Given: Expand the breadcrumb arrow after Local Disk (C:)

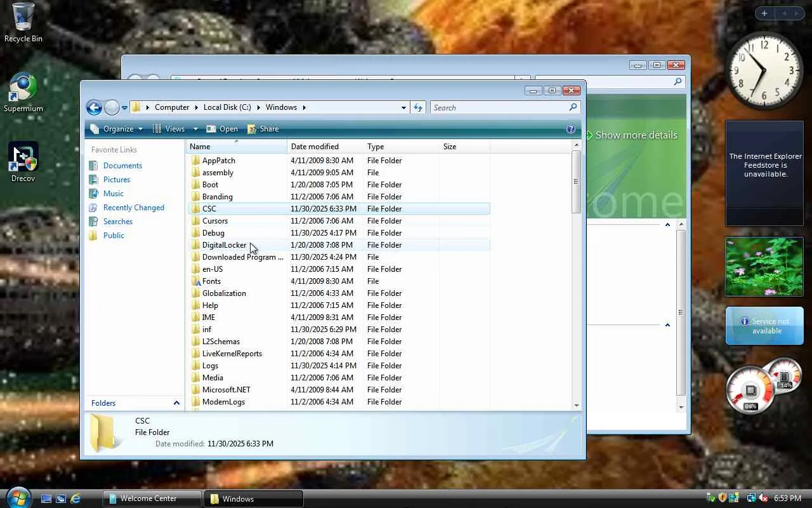Looking at the screenshot, I should tap(258, 107).
